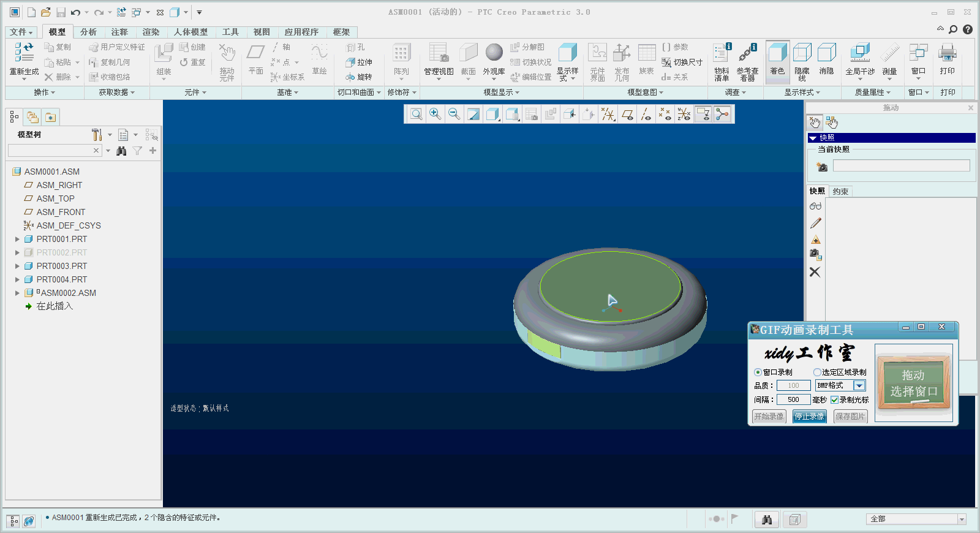The image size is (980, 533).
Task: Click the Bill of Materials (物料清单) icon
Action: tap(722, 53)
